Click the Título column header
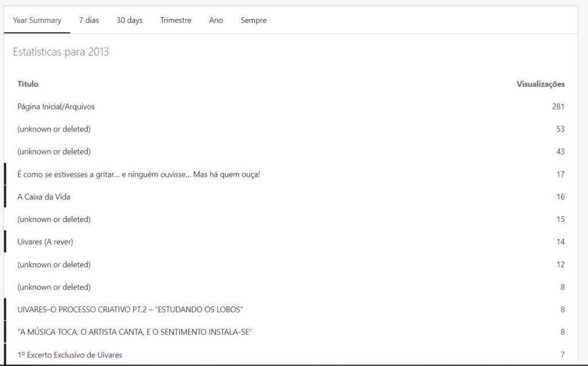This screenshot has height=366, width=588. (28, 84)
